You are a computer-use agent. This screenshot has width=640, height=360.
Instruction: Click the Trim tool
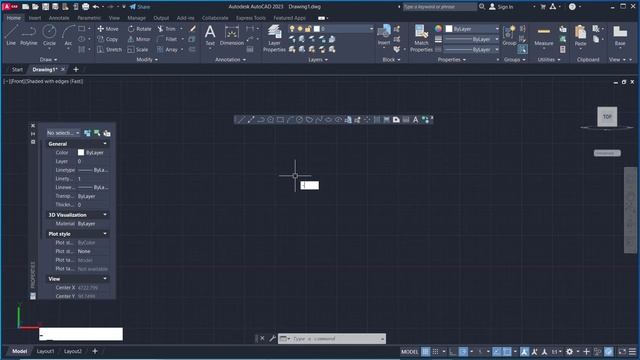[x=167, y=29]
